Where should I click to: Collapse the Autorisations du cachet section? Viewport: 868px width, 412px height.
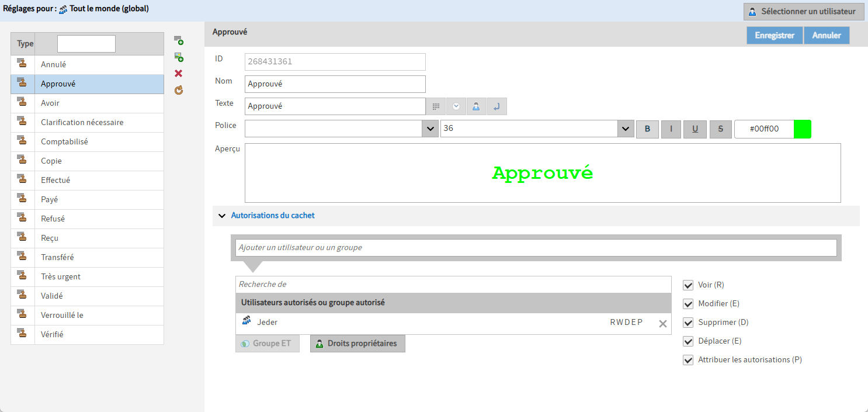[222, 216]
